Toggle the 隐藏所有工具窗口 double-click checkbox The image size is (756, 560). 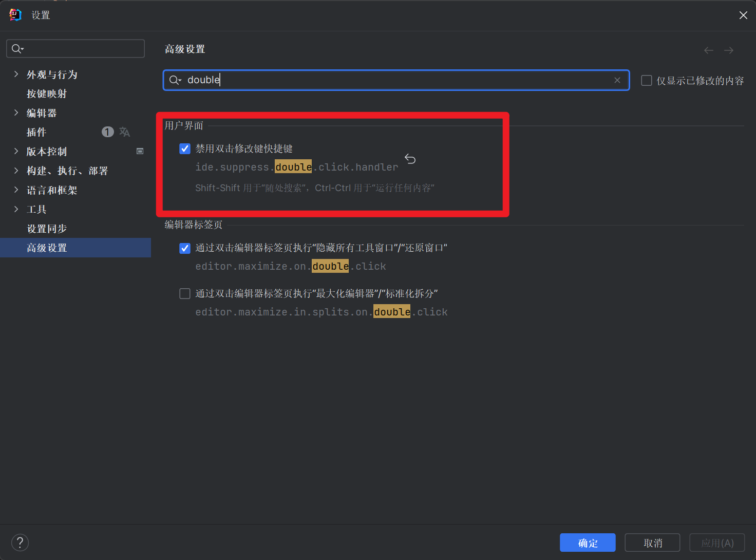click(185, 248)
